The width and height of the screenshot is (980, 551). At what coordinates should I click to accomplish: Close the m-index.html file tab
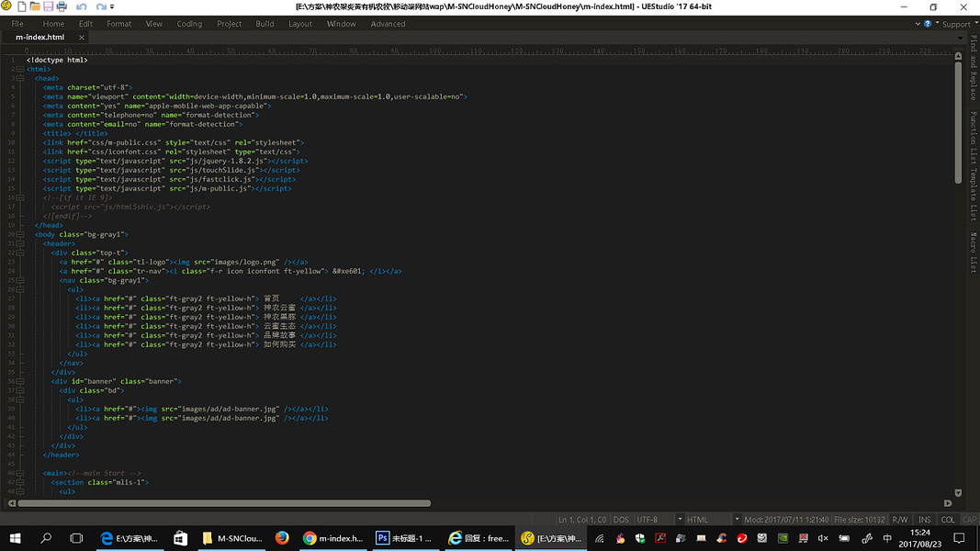(81, 38)
